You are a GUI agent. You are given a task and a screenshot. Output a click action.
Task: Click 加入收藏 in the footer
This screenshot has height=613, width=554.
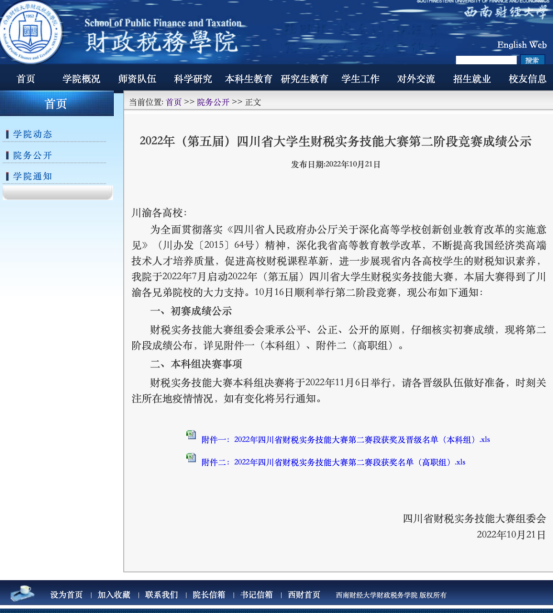(x=114, y=595)
